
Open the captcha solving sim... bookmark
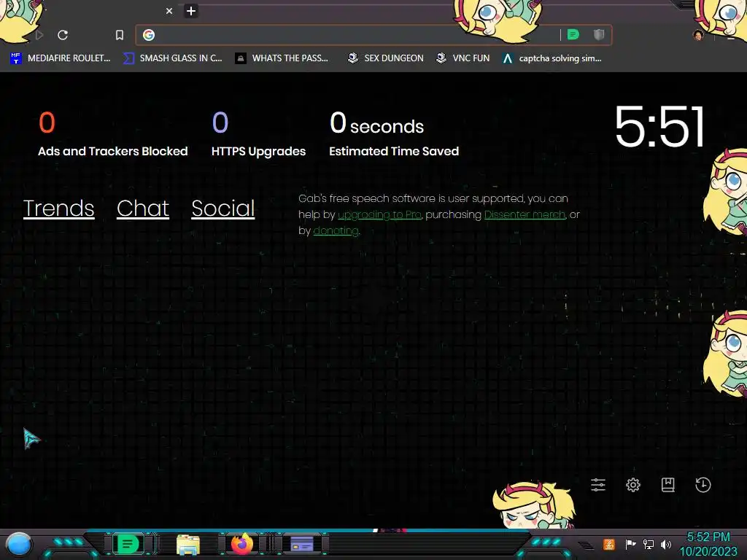tap(551, 58)
